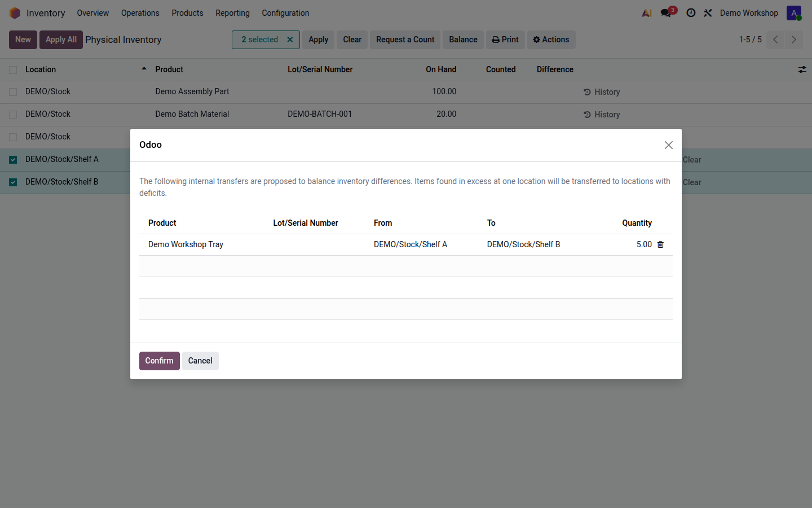Uncheck the DEMO/Stock/Shelf A row
812x508 pixels.
13,160
